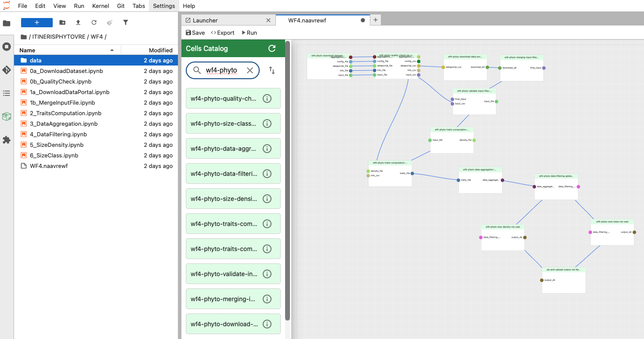The height and width of the screenshot is (339, 644).
Task: Run the workflow
Action: [x=249, y=33]
